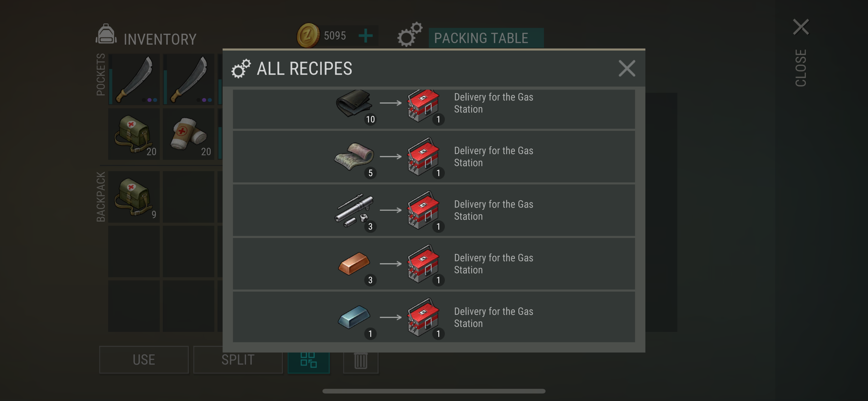Click the gold Z coin icon
This screenshot has height=401, width=868.
tap(308, 35)
